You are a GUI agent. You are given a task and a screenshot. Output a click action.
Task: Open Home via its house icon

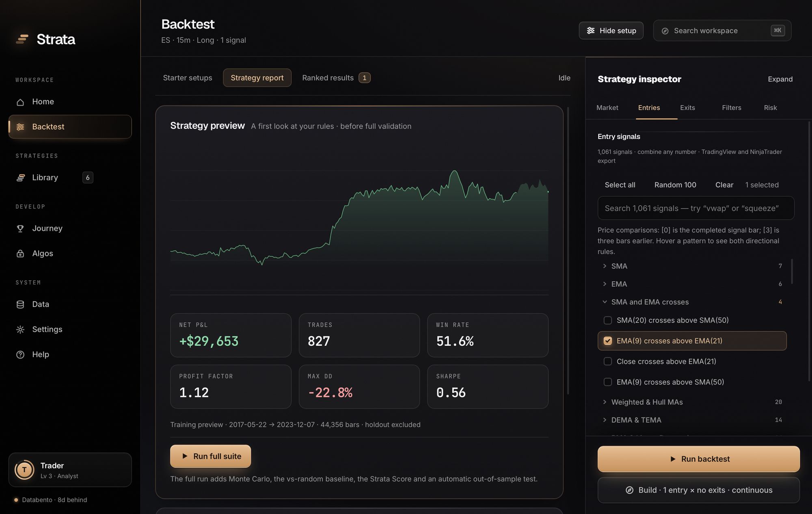pyautogui.click(x=20, y=102)
